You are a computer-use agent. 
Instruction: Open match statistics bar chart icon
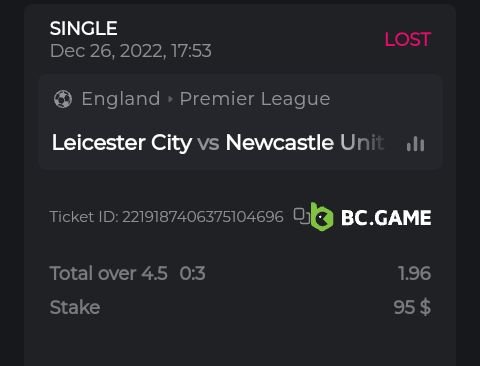click(x=415, y=144)
